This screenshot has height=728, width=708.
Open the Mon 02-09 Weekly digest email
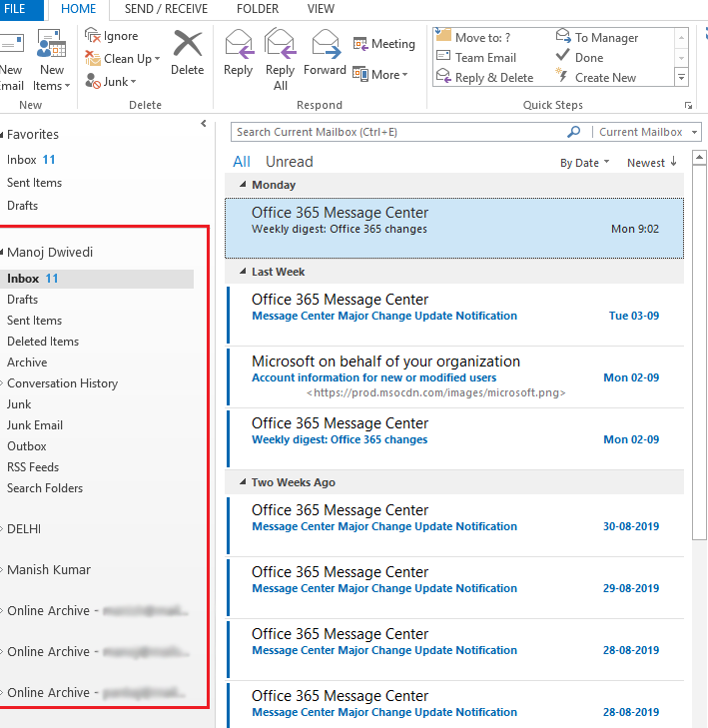(x=455, y=438)
